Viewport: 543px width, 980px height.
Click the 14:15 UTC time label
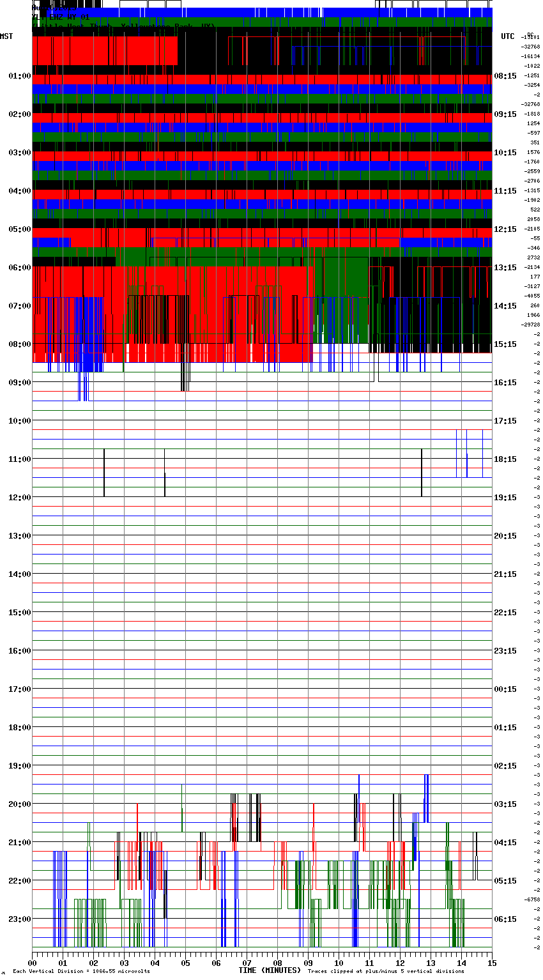pyautogui.click(x=505, y=306)
